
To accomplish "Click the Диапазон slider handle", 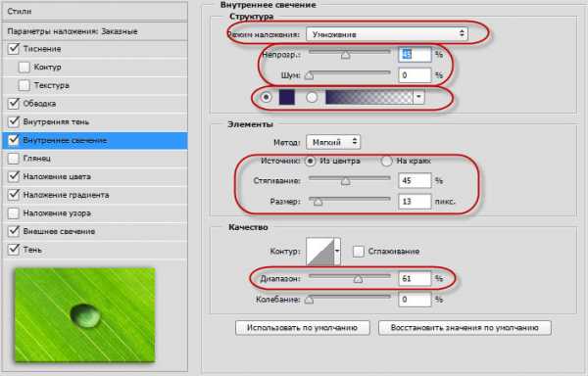I will (x=358, y=279).
